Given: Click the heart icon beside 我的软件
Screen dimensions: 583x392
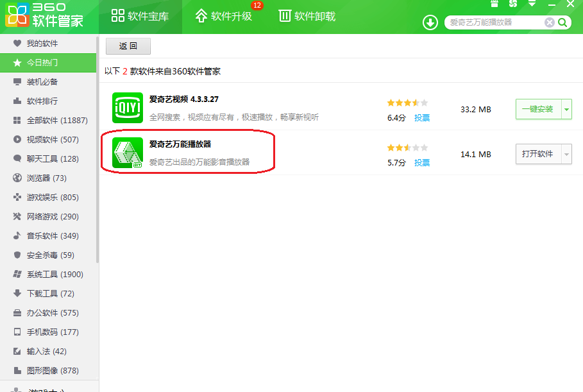Looking at the screenshot, I should pos(17,43).
